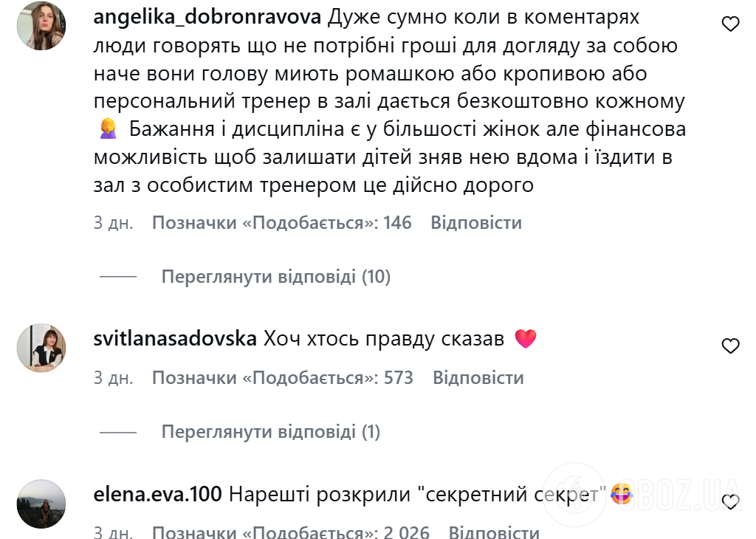
Task: Click the red heart emoji in svitlanasadovska's comment
Action: pyautogui.click(x=526, y=337)
